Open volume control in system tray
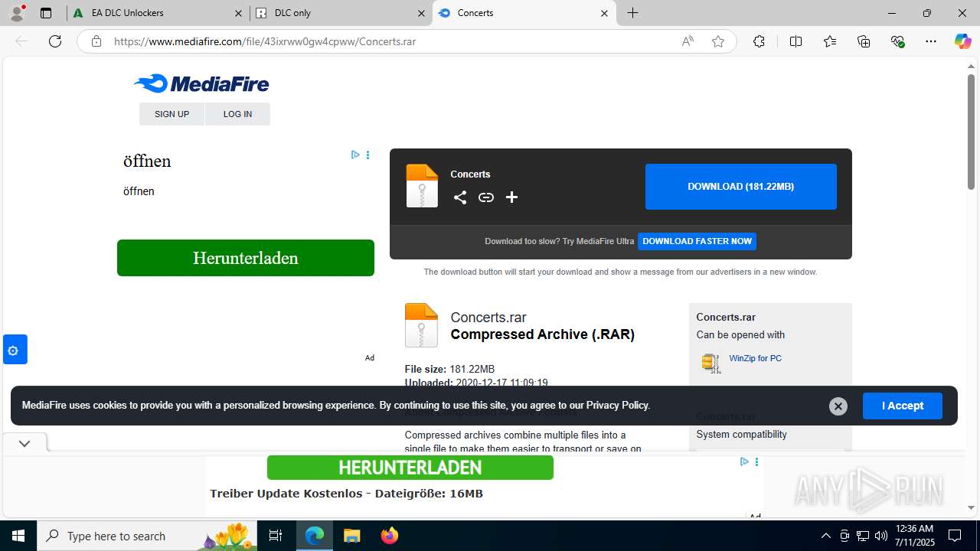The height and width of the screenshot is (551, 980). [x=881, y=536]
